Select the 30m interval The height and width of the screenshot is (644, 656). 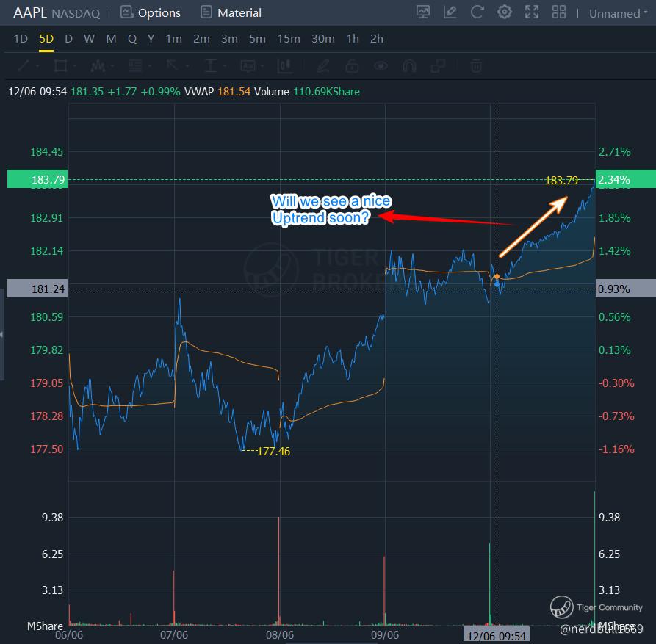click(323, 39)
